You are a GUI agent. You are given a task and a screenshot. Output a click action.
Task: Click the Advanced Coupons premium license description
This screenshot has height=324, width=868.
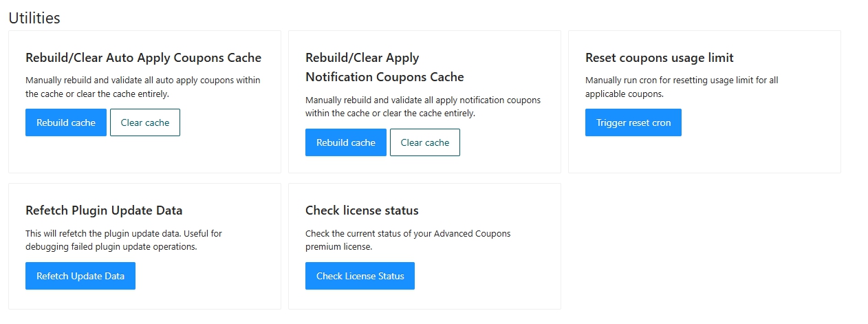pyautogui.click(x=408, y=240)
